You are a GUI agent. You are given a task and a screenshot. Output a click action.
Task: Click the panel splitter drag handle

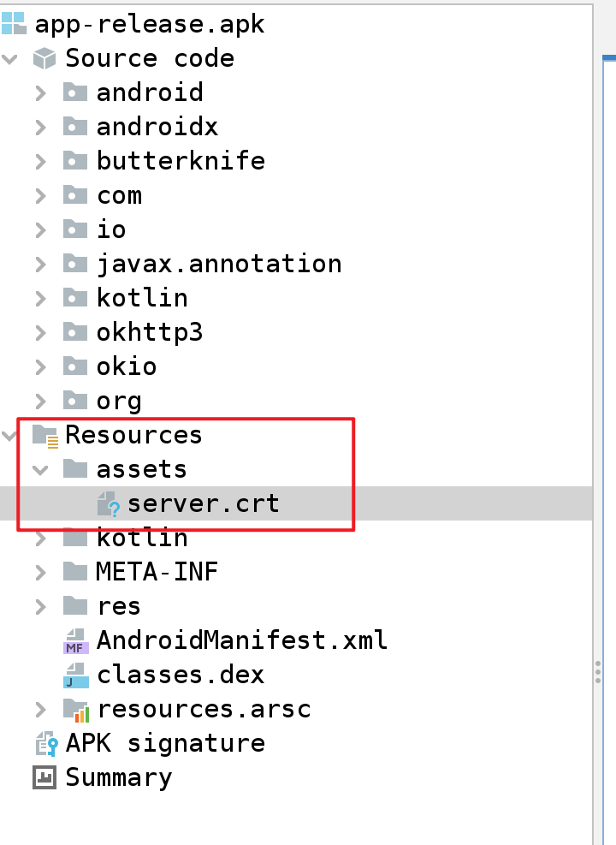598,670
